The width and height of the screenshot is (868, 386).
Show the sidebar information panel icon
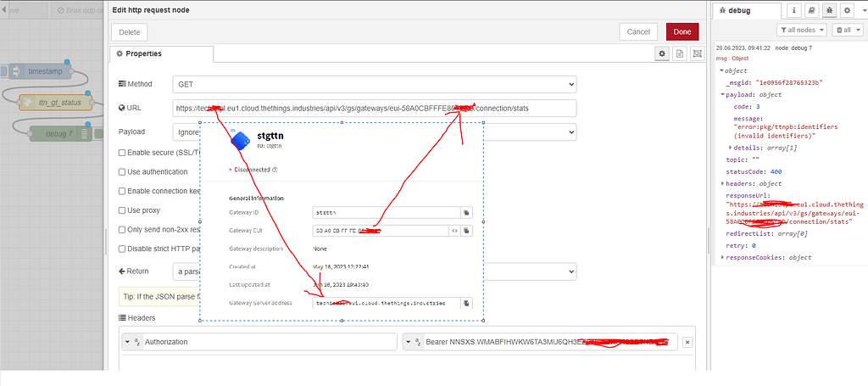794,10
